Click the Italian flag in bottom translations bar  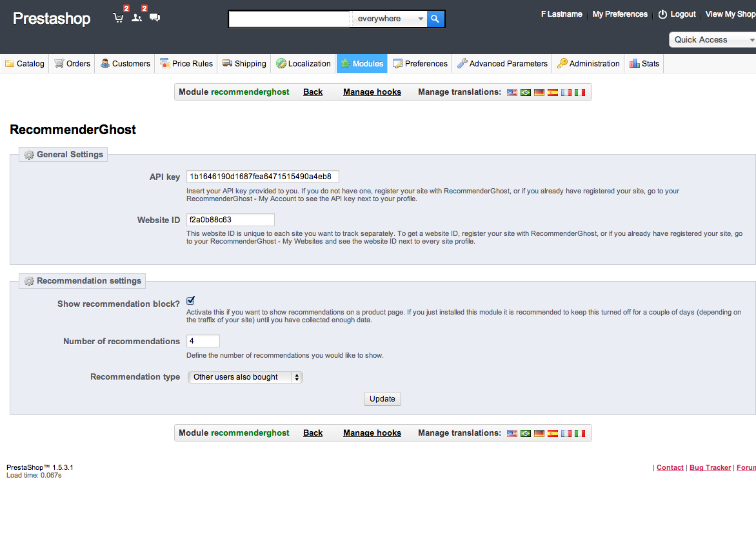point(579,434)
